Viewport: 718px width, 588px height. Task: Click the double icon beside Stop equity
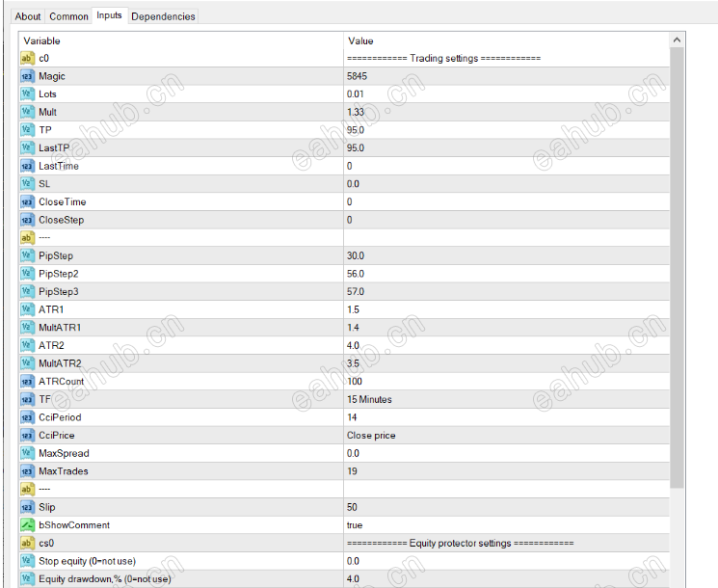[x=27, y=561]
